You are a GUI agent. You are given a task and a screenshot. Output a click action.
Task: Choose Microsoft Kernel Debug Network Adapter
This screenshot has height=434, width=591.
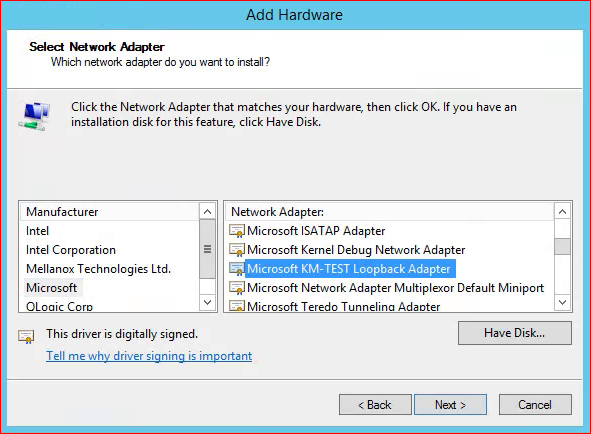click(356, 250)
